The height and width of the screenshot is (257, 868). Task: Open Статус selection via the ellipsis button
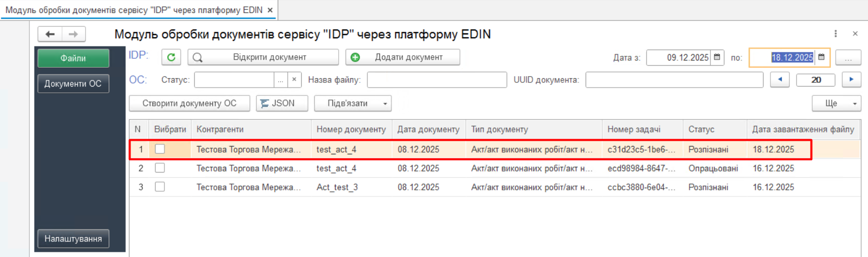pyautogui.click(x=280, y=80)
